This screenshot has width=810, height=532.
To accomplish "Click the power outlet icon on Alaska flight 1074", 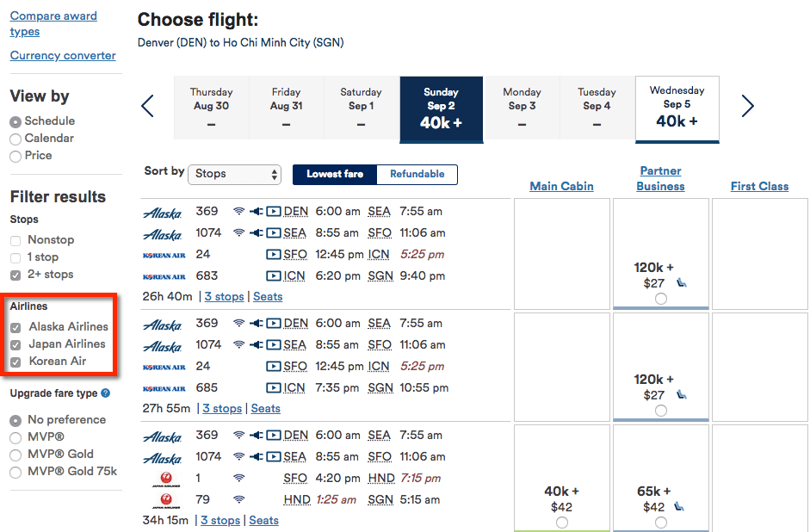I will (257, 232).
